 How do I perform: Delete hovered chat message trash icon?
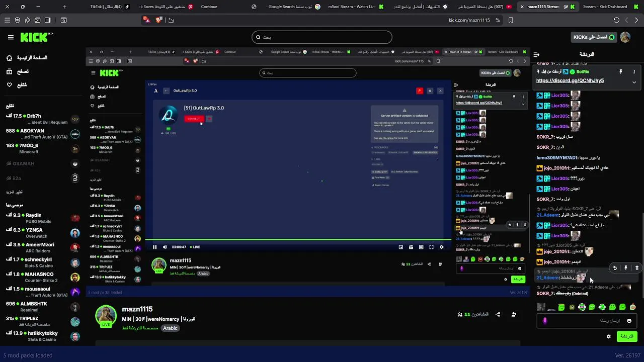pyautogui.click(x=636, y=268)
